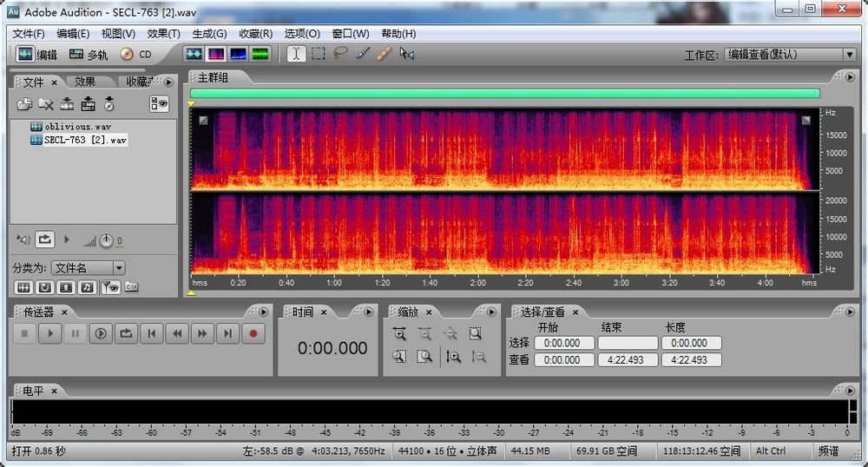Select the Lasso selection tool

click(x=340, y=54)
